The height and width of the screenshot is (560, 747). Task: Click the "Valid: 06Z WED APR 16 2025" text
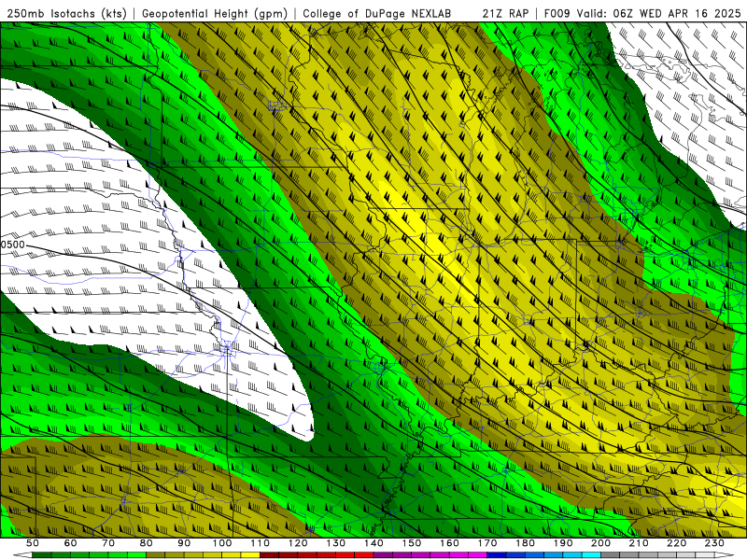pyautogui.click(x=659, y=14)
